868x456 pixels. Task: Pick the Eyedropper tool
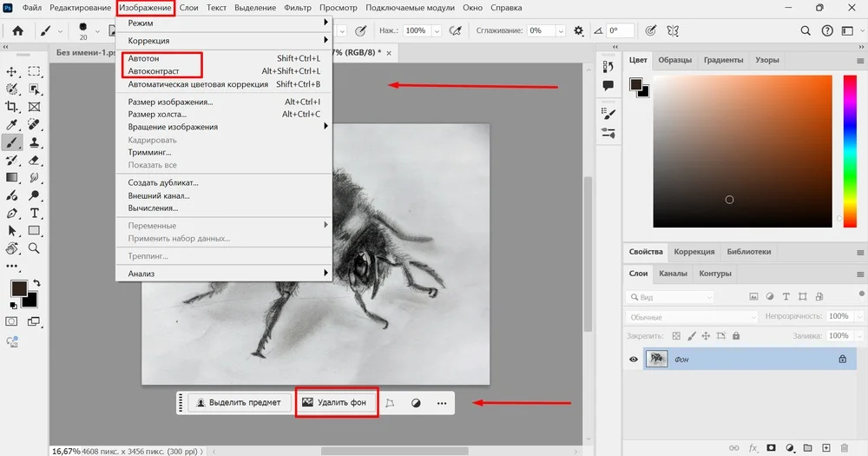tap(12, 125)
